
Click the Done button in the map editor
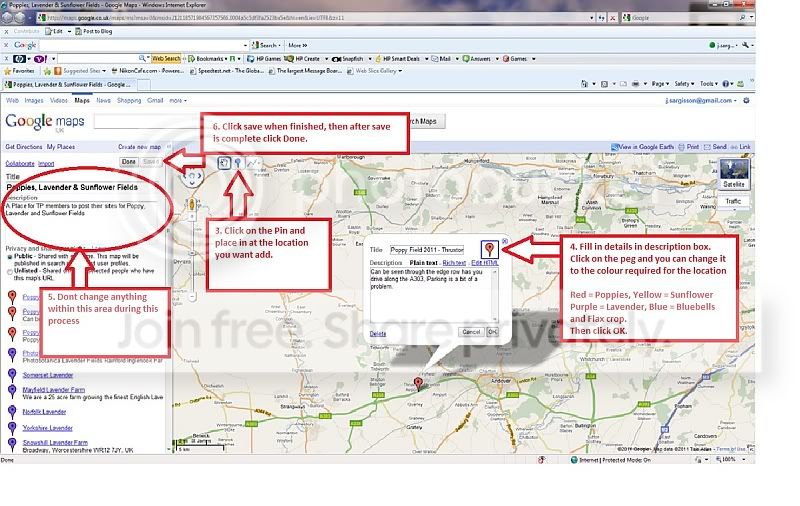pos(129,162)
